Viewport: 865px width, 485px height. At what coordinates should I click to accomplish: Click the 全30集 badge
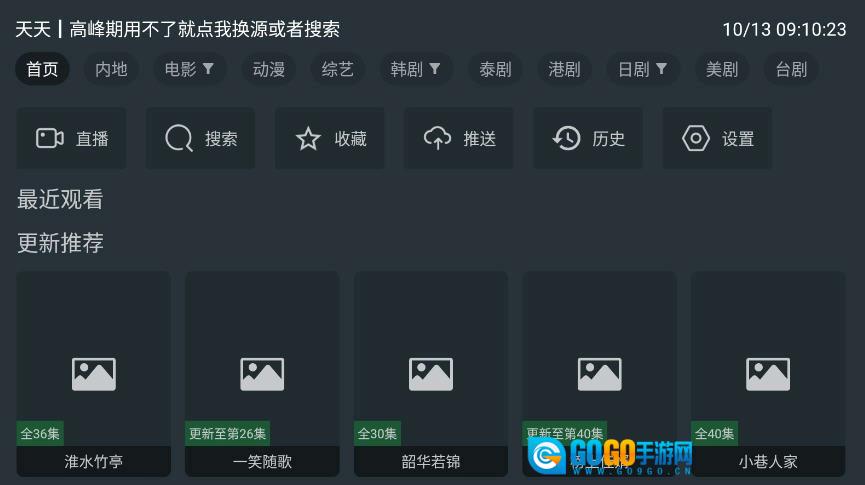[377, 434]
